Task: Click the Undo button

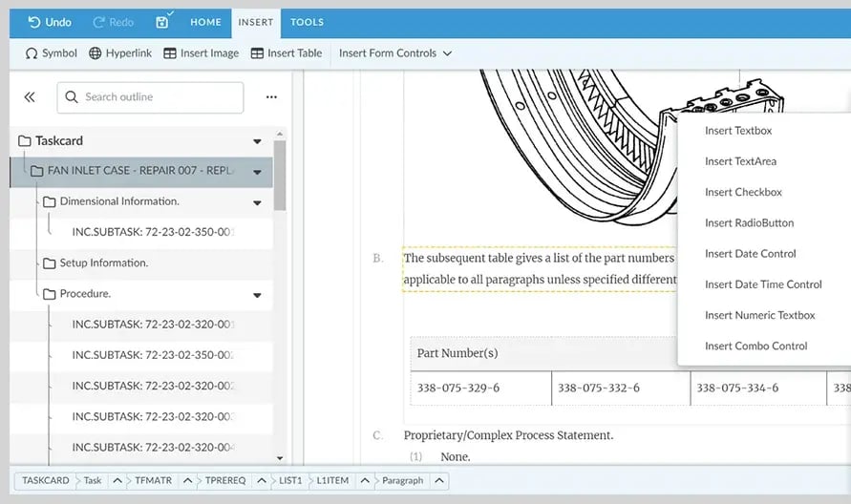Action: tap(50, 22)
